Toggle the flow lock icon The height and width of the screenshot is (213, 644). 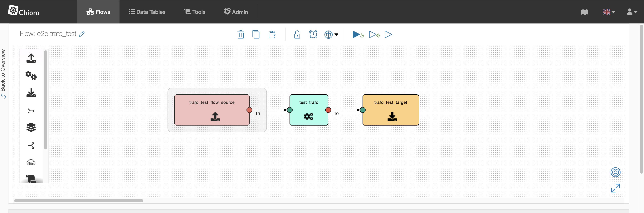[297, 34]
